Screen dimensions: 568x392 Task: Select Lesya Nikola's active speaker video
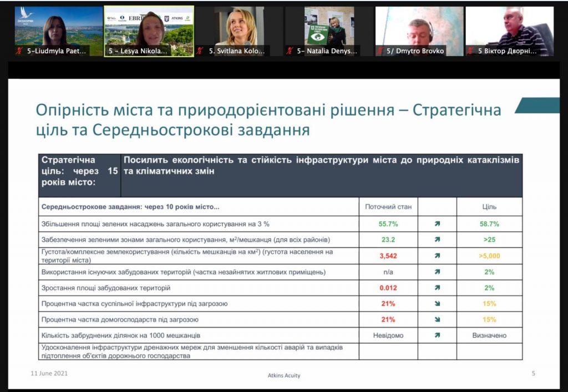(x=149, y=31)
